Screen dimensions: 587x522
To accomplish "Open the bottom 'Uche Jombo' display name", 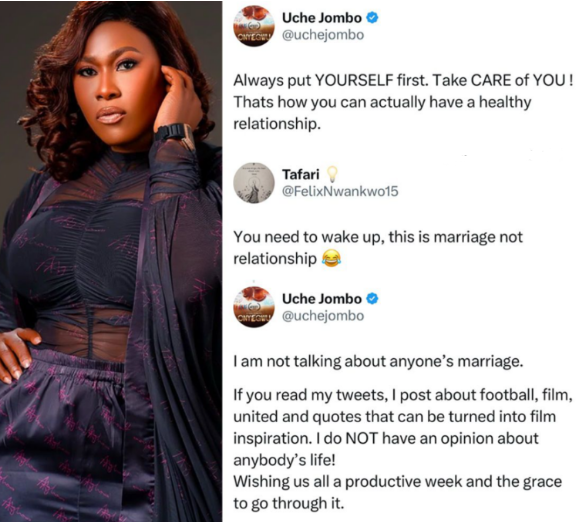I will [x=322, y=299].
